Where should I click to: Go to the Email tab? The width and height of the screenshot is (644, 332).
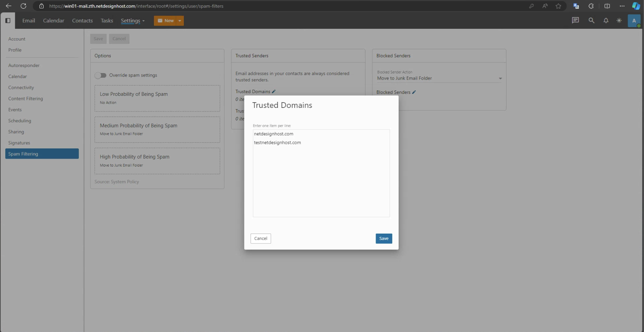28,20
